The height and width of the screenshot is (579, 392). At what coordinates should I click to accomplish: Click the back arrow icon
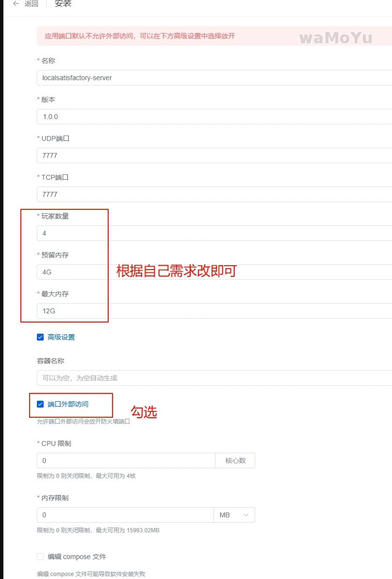coord(16,4)
